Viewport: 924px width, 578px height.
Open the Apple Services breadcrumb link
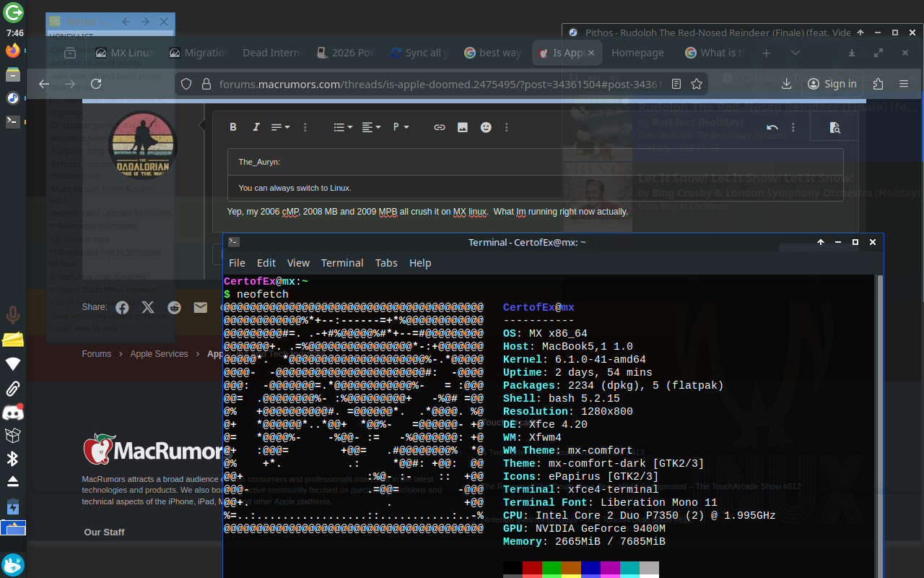click(x=159, y=353)
